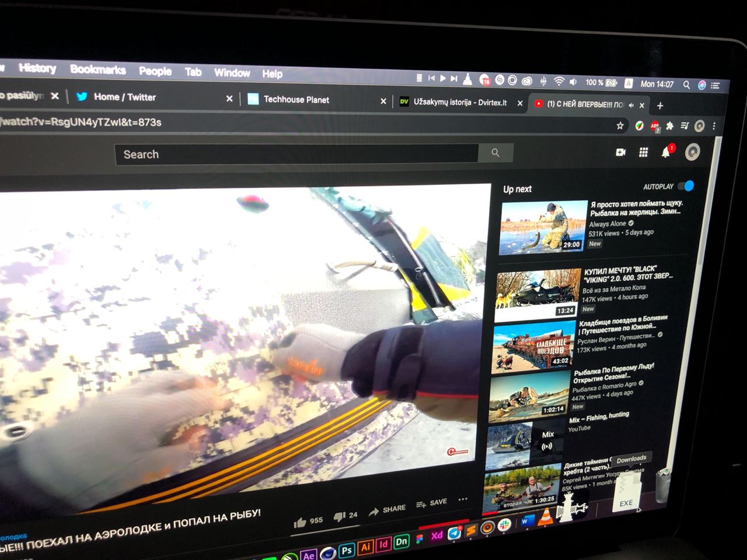Open Chrome media controls icon
747x560 pixels.
click(685, 125)
